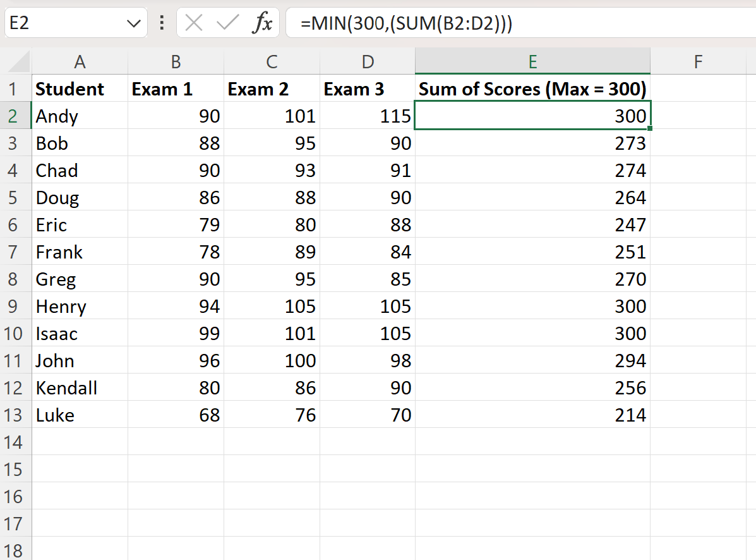Image resolution: width=756 pixels, height=560 pixels.
Task: Click Henry's Exam 1 score 94
Action: (x=176, y=307)
